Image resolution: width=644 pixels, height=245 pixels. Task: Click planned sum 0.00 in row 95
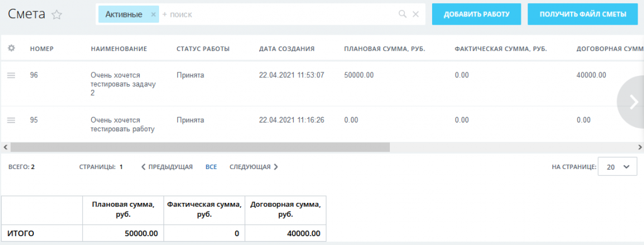(x=351, y=120)
